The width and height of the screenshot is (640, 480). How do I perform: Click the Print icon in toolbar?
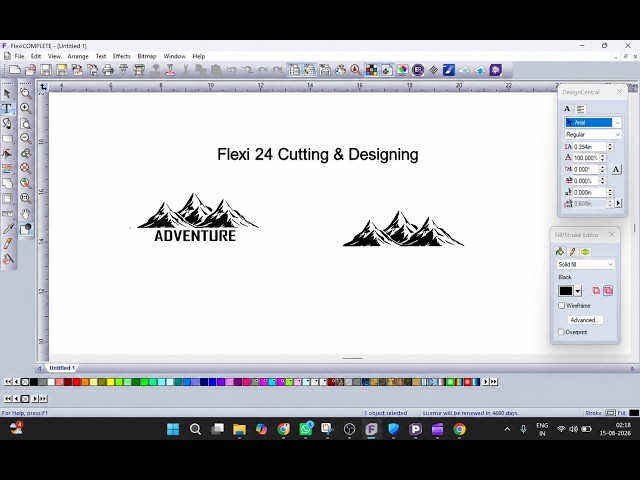pos(108,70)
